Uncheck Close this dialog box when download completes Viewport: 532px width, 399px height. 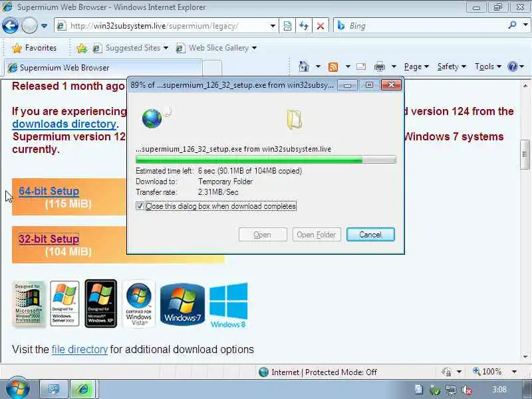click(140, 206)
